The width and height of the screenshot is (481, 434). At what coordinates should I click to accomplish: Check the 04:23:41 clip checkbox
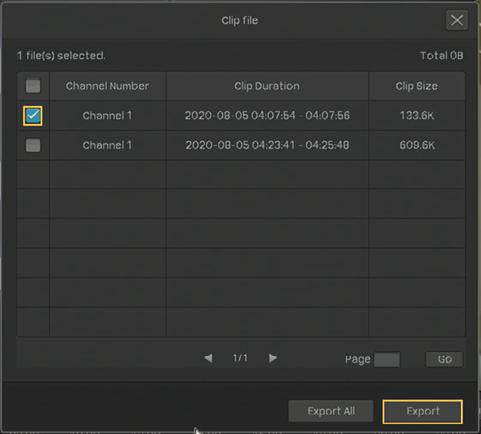[x=33, y=145]
